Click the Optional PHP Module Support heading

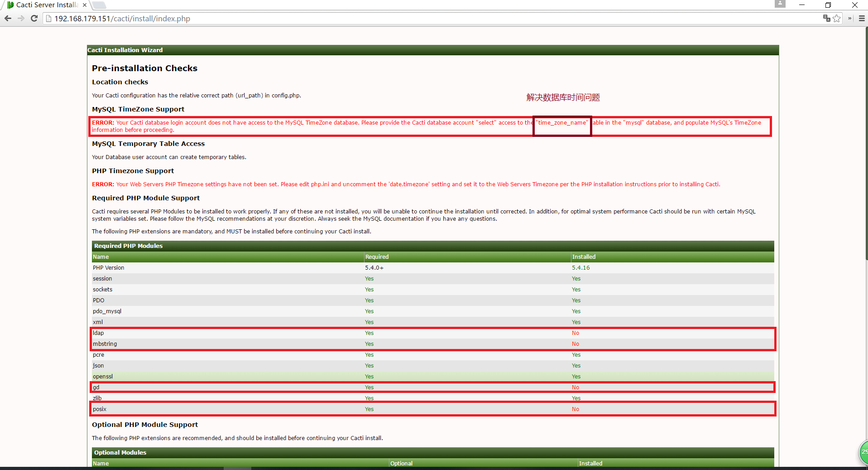[x=145, y=425]
